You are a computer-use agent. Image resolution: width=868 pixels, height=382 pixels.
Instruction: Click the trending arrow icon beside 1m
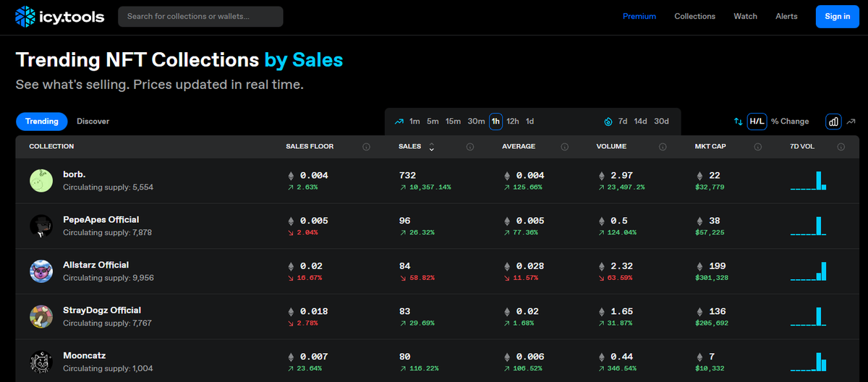click(x=399, y=122)
